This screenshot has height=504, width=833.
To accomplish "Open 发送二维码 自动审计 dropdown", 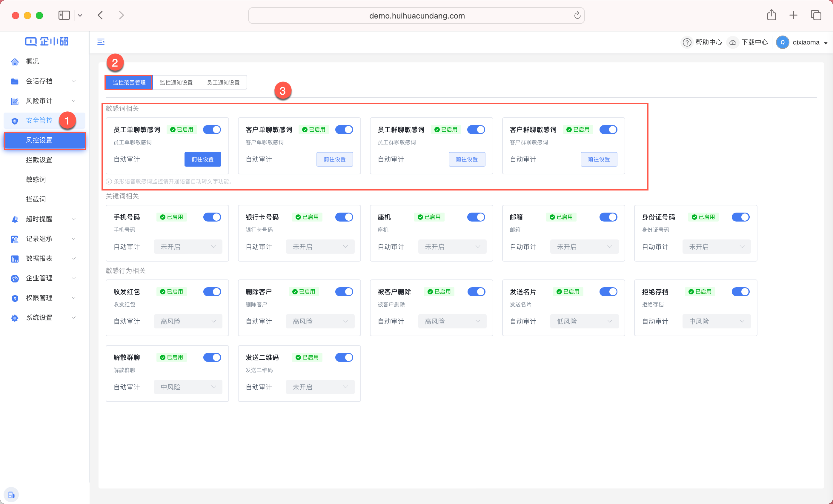I will pos(320,387).
